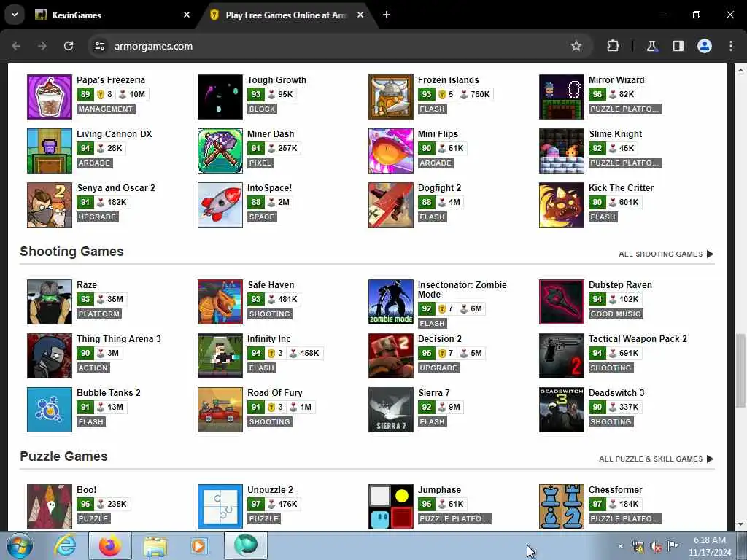Image resolution: width=747 pixels, height=560 pixels.
Task: Select the Play Free Games Online tab
Action: (286, 15)
